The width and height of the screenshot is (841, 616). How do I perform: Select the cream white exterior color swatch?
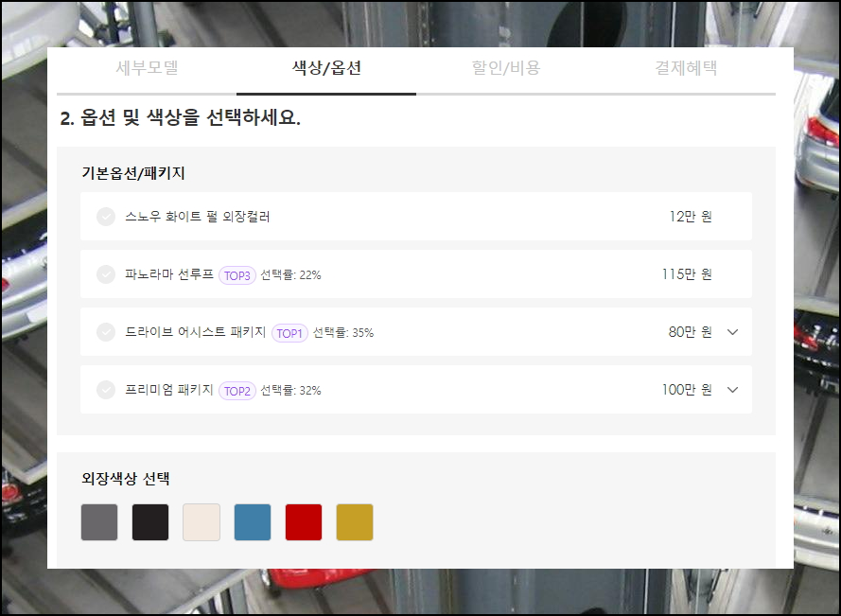point(201,522)
